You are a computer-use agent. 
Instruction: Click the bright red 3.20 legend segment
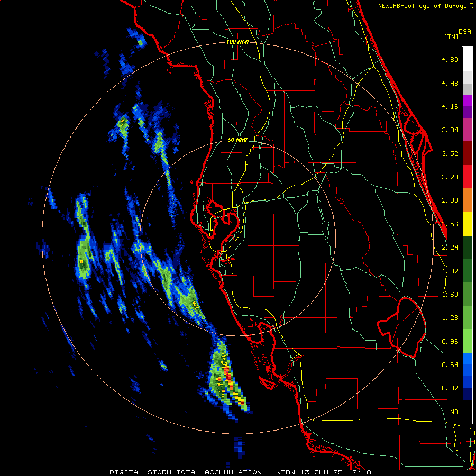point(467,177)
